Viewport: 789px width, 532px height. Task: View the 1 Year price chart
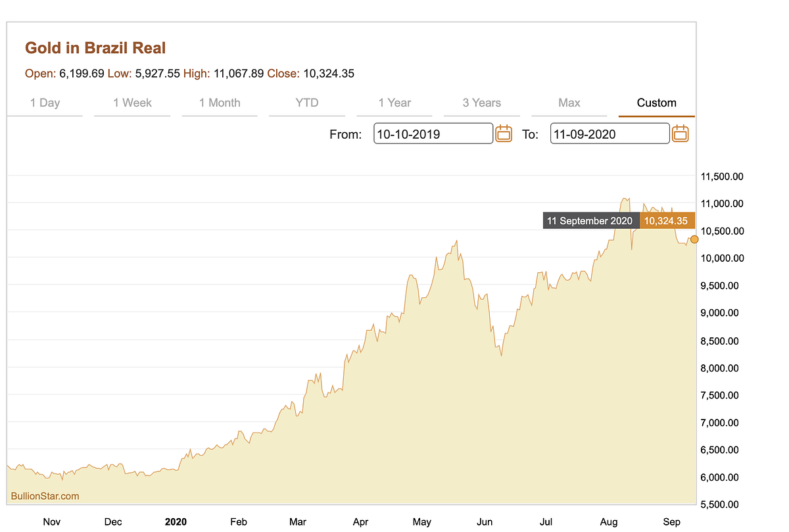point(394,103)
